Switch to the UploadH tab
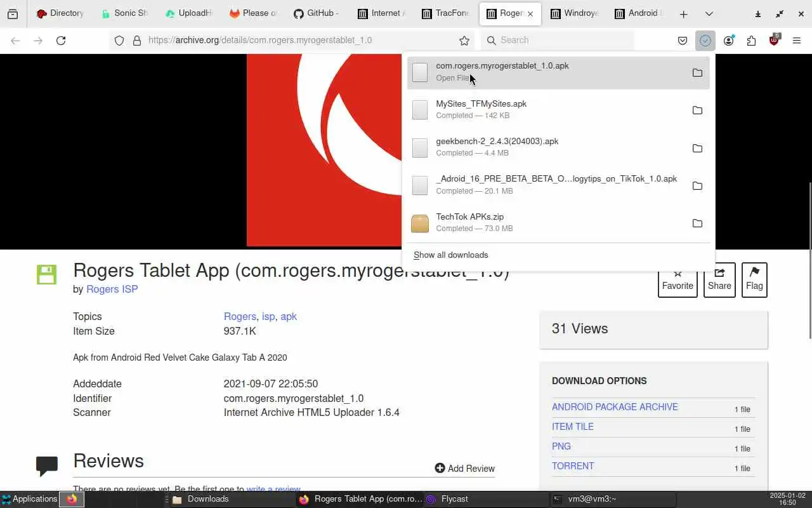The height and width of the screenshot is (508, 812). [188, 13]
